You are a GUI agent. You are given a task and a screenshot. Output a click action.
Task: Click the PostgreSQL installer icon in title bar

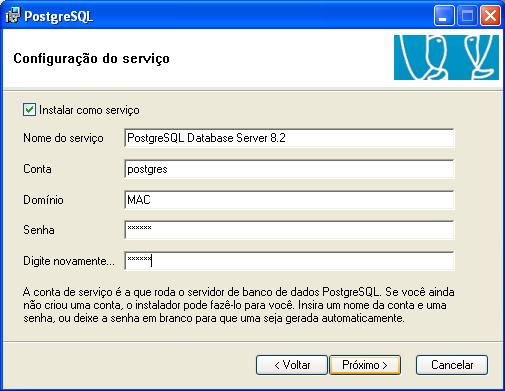pos(13,16)
